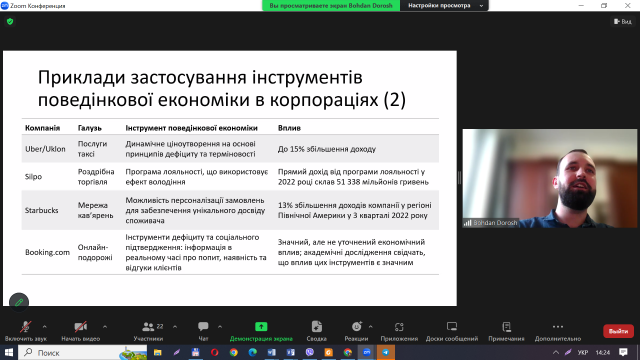Open the Participants panel icon
Screen dimensions: 640x360
coord(148,327)
